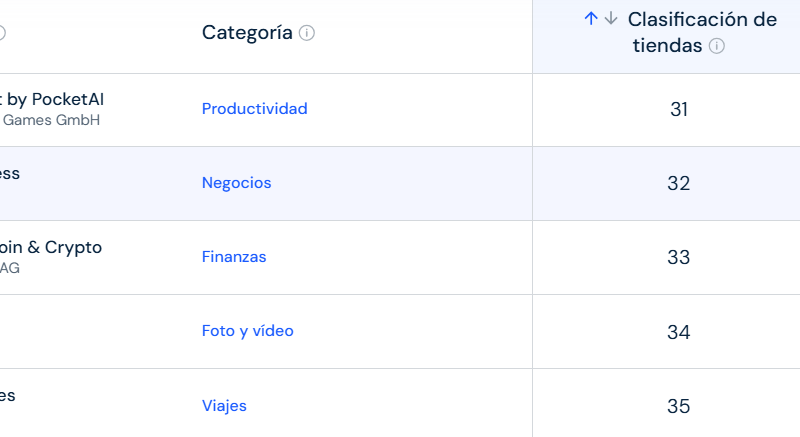Sort store ranking descending with down arrow
800x437 pixels.
611,19
